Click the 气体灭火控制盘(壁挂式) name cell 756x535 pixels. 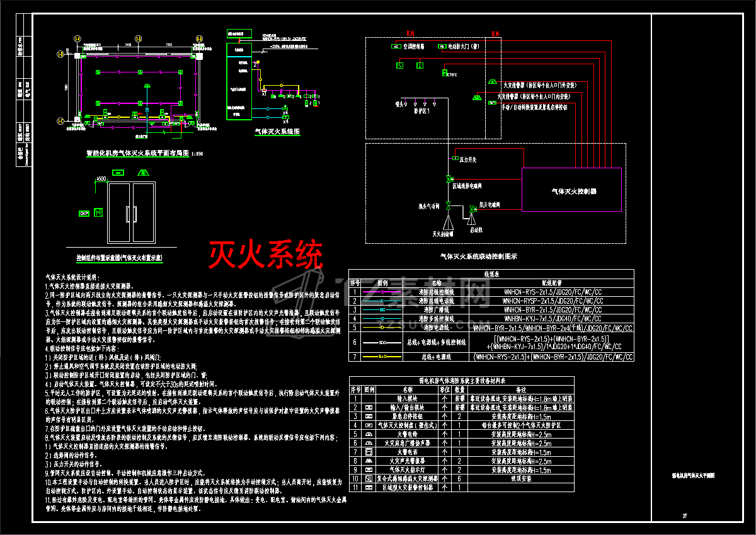(406, 425)
